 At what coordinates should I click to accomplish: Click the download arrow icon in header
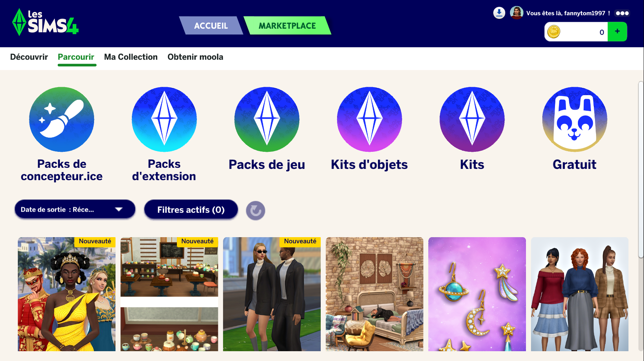coord(499,13)
